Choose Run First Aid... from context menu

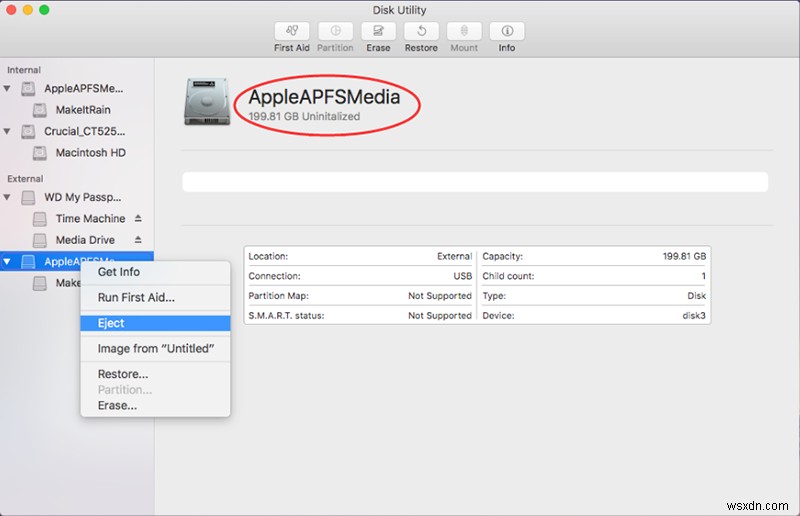[155, 298]
